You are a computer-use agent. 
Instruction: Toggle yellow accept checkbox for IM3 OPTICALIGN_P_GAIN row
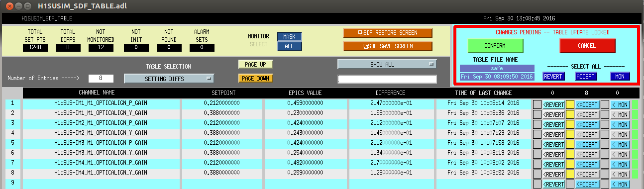pyautogui.click(x=570, y=144)
